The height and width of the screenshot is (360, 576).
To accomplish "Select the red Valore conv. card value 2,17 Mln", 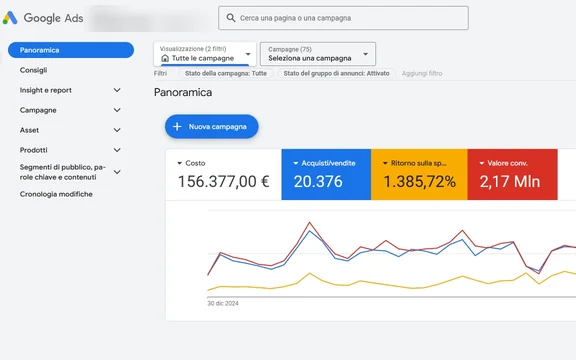I will pos(510,181).
